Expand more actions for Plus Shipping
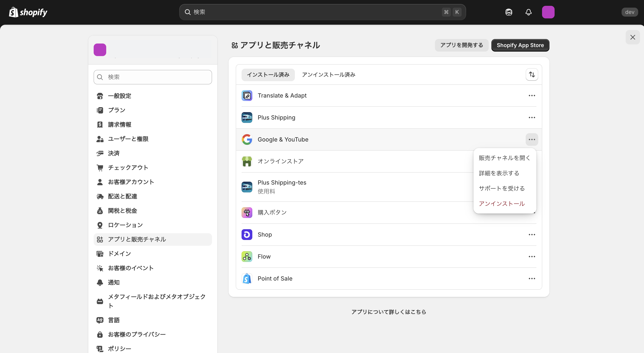This screenshot has height=353, width=644. click(532, 118)
